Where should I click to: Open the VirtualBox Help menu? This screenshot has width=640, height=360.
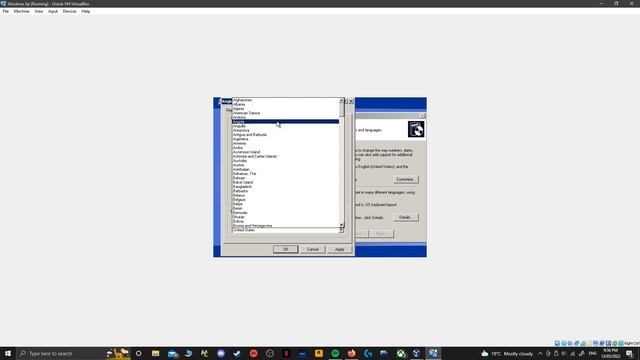(x=85, y=11)
